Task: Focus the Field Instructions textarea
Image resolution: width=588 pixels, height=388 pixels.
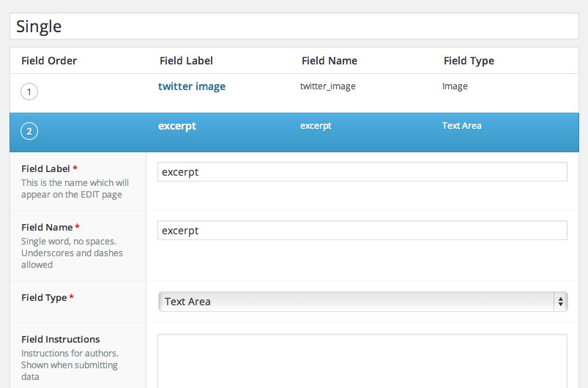Action: pyautogui.click(x=362, y=360)
